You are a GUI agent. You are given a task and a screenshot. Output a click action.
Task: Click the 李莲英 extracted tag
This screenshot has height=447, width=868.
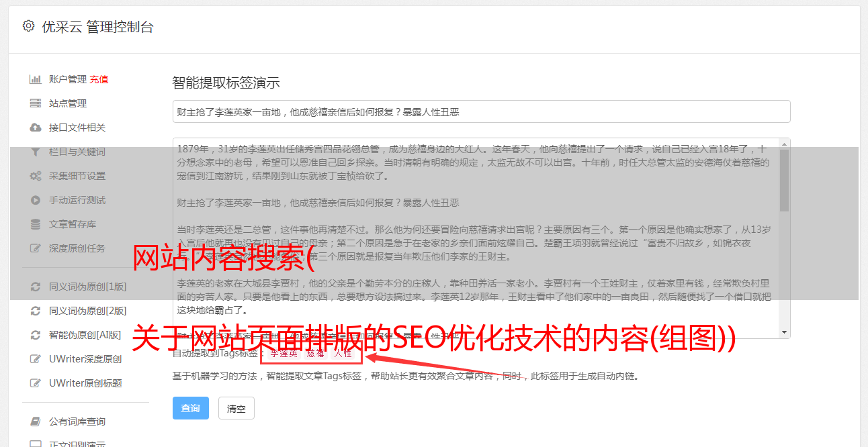(284, 353)
